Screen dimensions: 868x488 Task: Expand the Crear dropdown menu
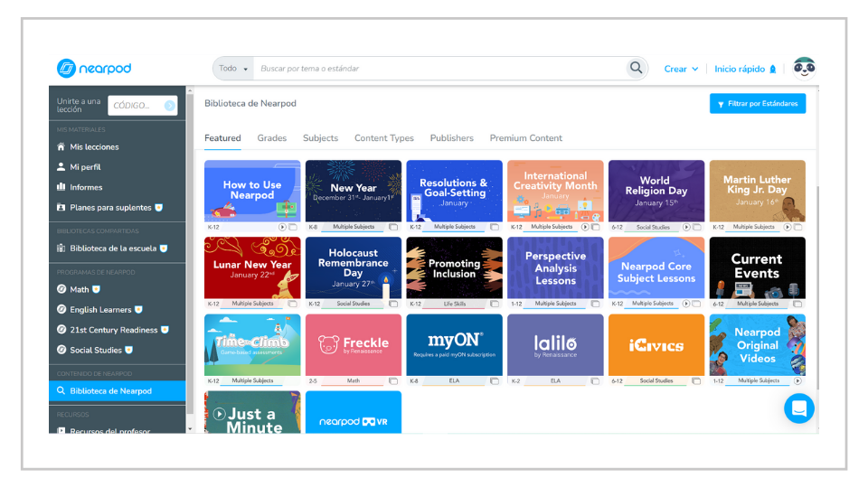tap(681, 70)
